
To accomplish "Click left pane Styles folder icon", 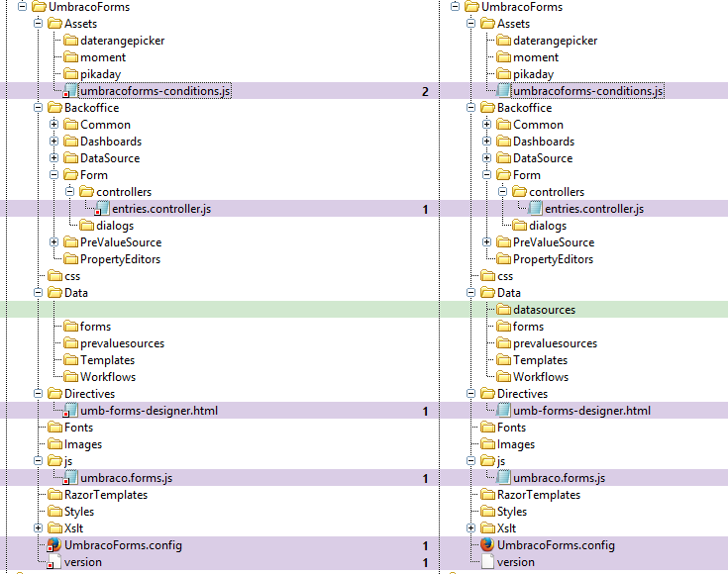I will coord(54,511).
